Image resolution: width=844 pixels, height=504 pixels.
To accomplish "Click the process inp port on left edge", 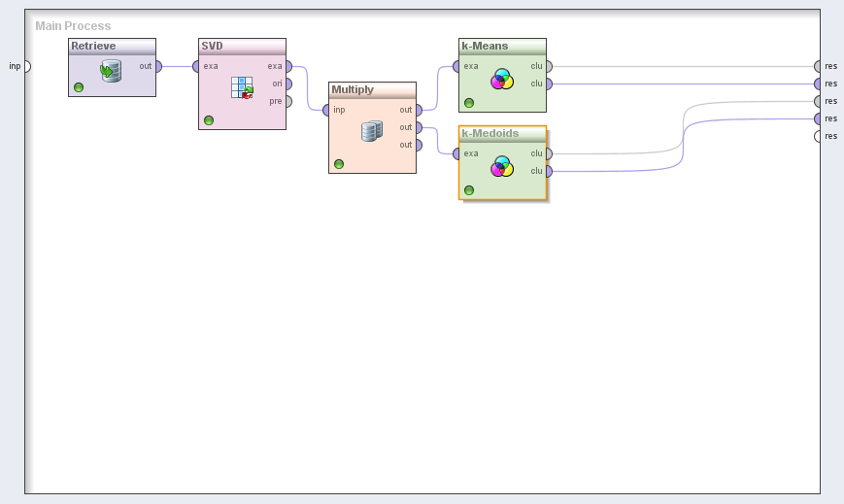I will click(26, 67).
